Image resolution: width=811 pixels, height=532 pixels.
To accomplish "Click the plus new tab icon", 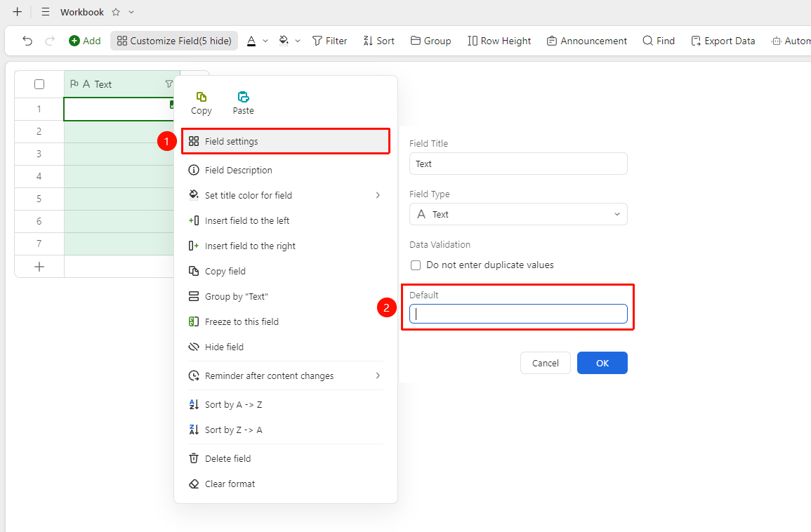I will (x=17, y=12).
